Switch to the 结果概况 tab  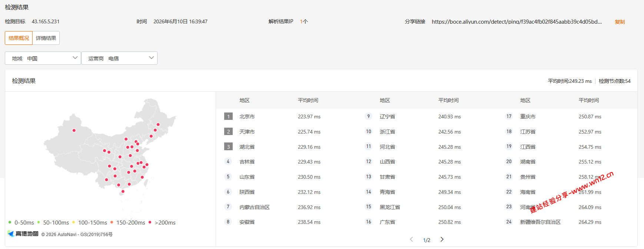pyautogui.click(x=19, y=38)
